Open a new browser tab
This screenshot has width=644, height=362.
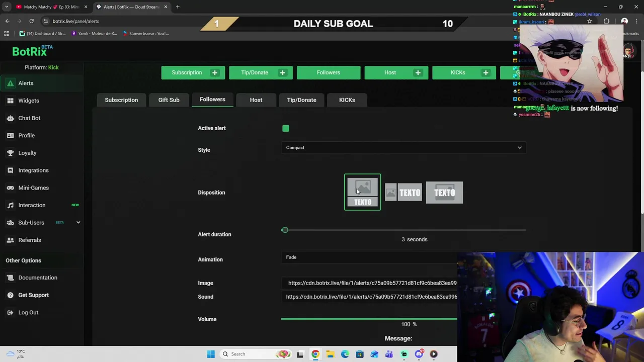178,7
